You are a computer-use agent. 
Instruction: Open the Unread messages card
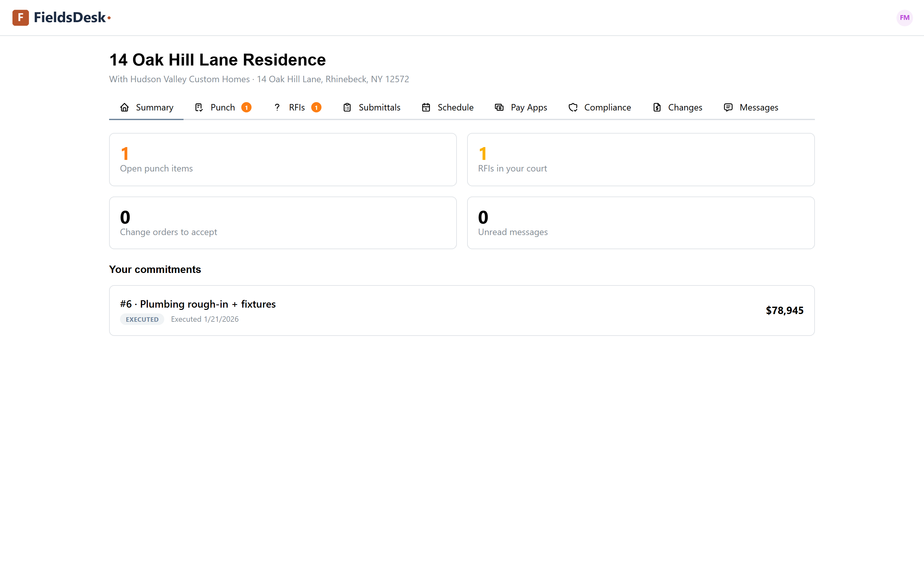(641, 223)
